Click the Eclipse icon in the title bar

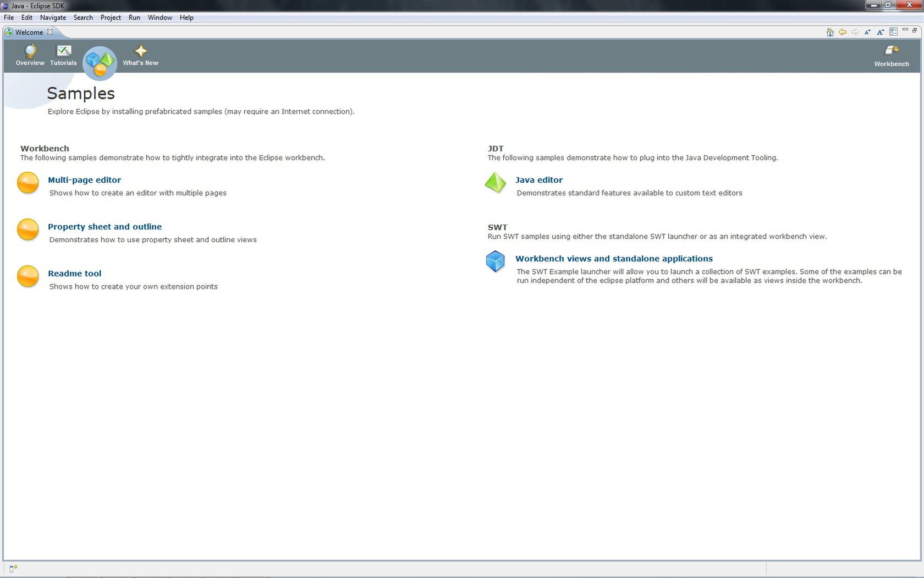click(x=4, y=6)
